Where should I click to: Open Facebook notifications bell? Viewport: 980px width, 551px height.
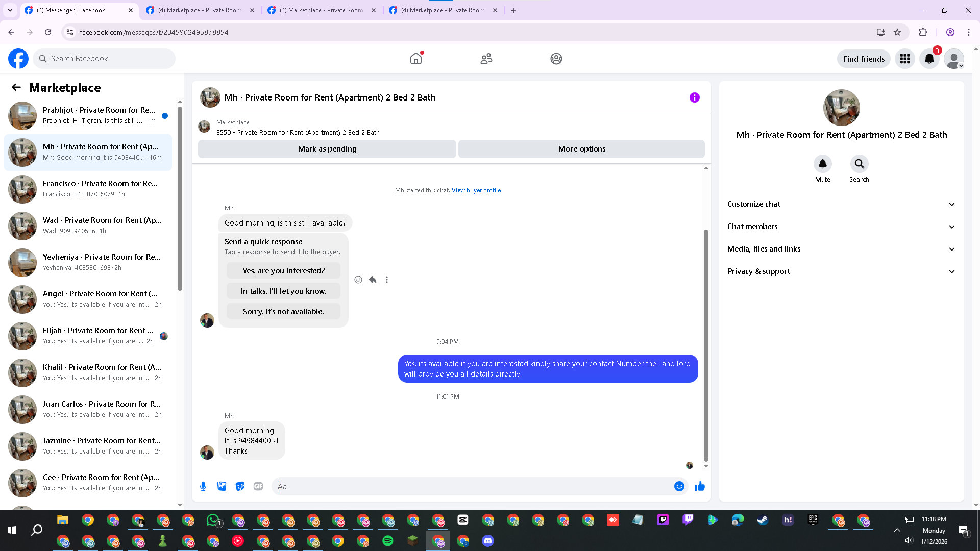click(929, 59)
